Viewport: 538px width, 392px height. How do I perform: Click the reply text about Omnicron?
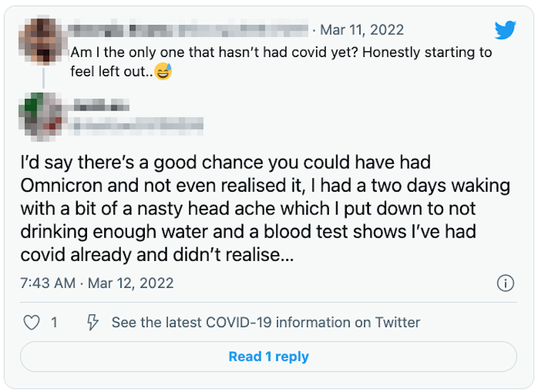click(x=264, y=210)
